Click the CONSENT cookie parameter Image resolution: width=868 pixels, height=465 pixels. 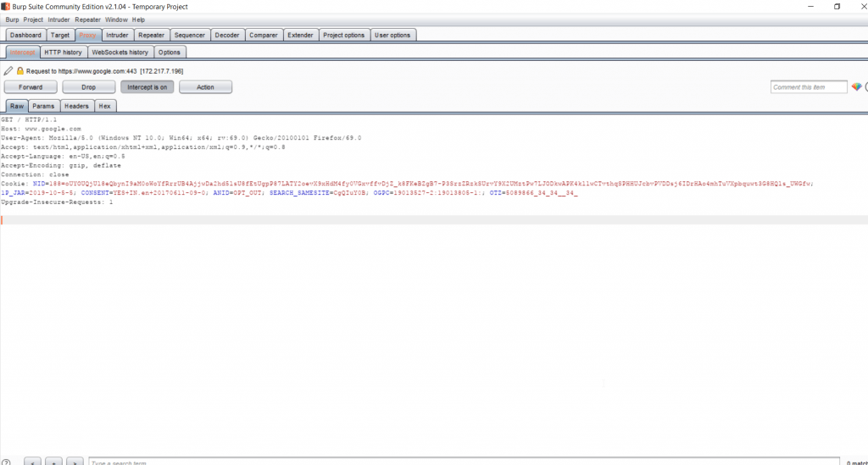coord(144,193)
